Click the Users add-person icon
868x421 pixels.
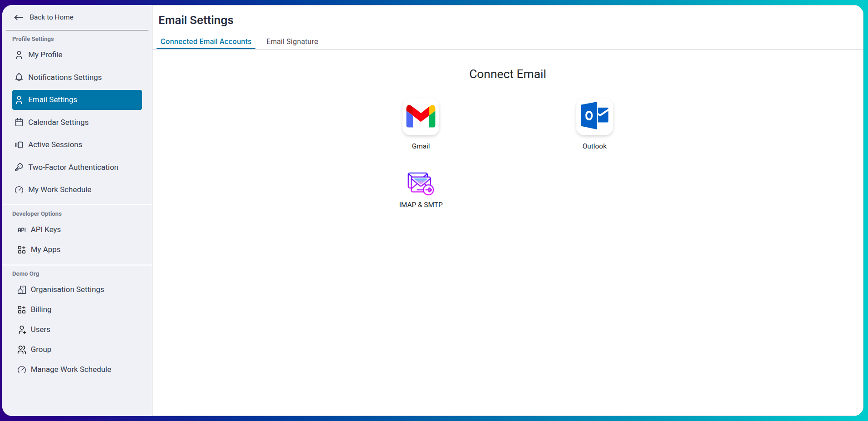click(22, 330)
